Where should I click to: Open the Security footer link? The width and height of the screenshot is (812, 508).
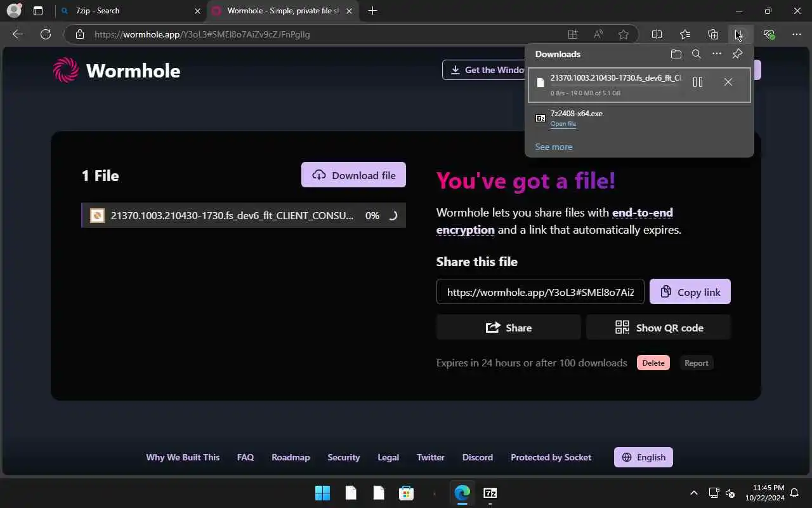pos(344,457)
